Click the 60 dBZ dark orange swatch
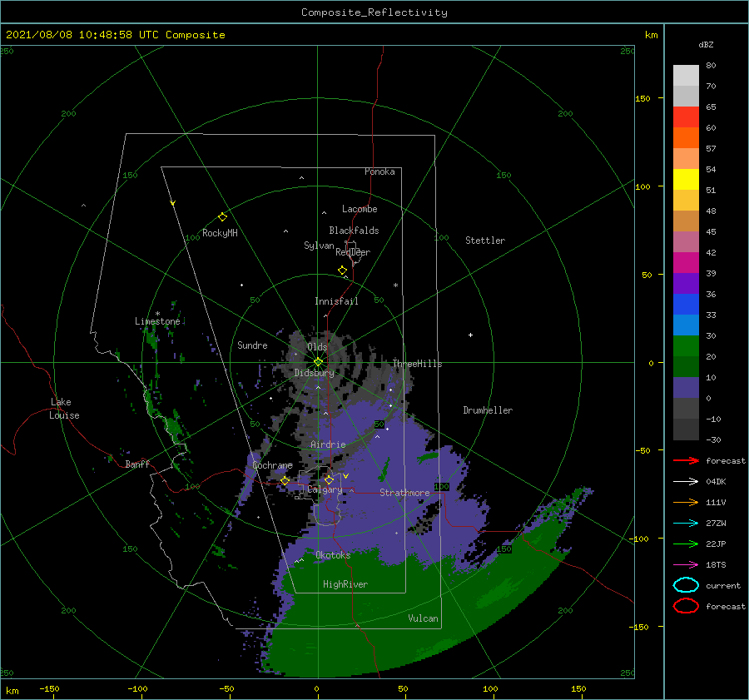The image size is (749, 700). [x=686, y=137]
